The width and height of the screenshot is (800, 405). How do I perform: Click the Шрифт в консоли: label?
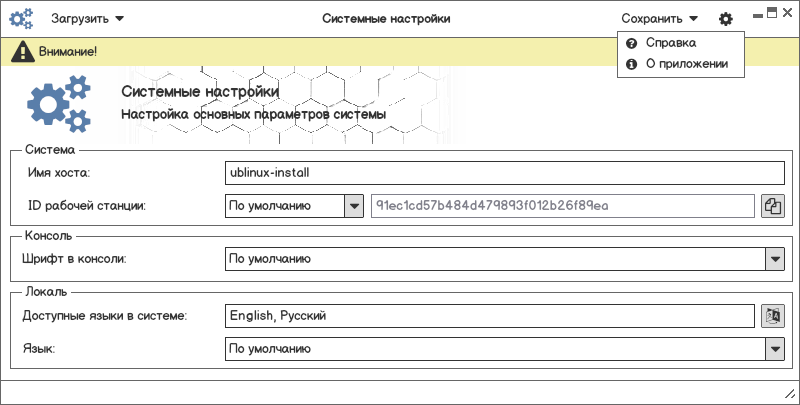[74, 259]
